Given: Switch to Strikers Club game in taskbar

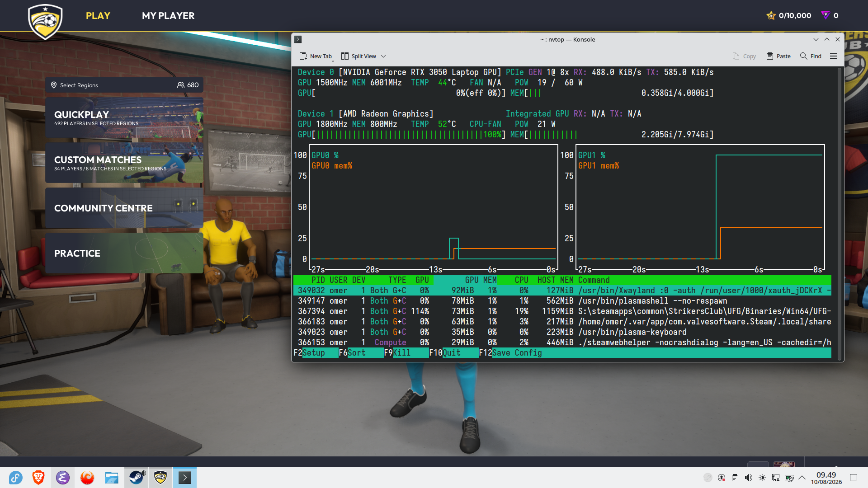Looking at the screenshot, I should [x=160, y=478].
